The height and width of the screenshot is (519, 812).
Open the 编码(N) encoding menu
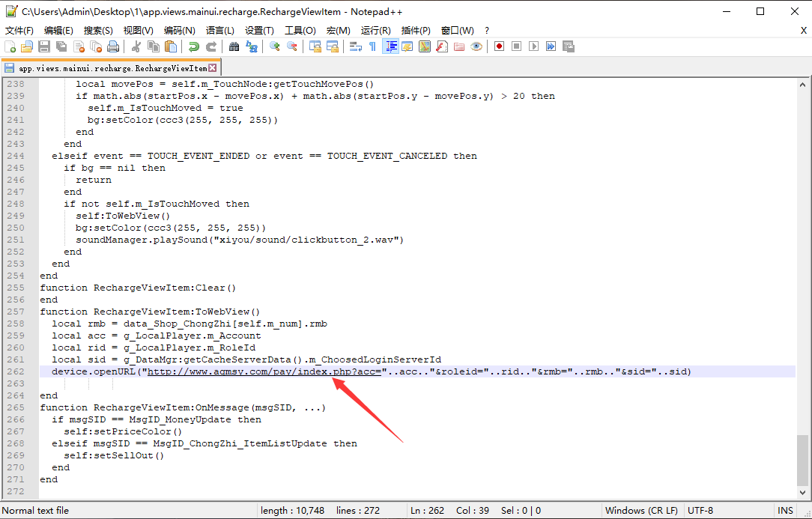click(x=179, y=30)
